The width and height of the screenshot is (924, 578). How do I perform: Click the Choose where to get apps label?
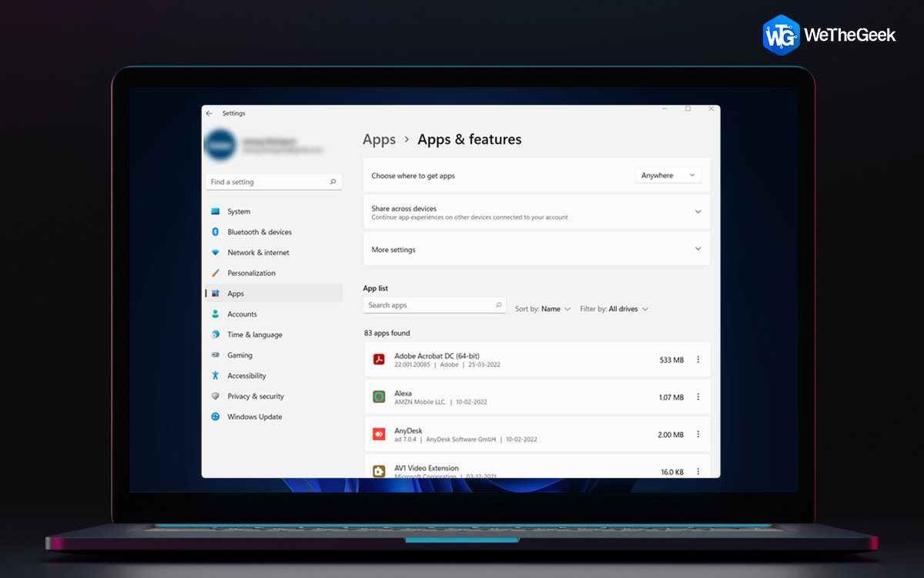(x=413, y=176)
